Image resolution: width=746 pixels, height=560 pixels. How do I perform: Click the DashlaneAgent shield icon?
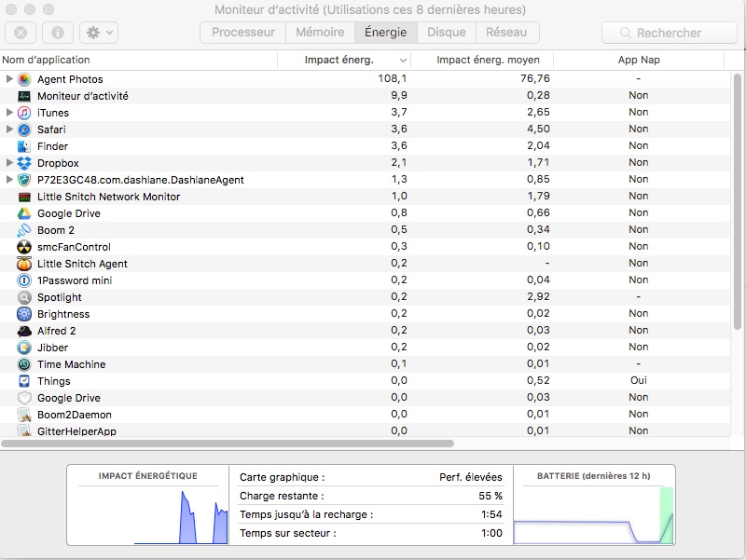click(x=24, y=180)
